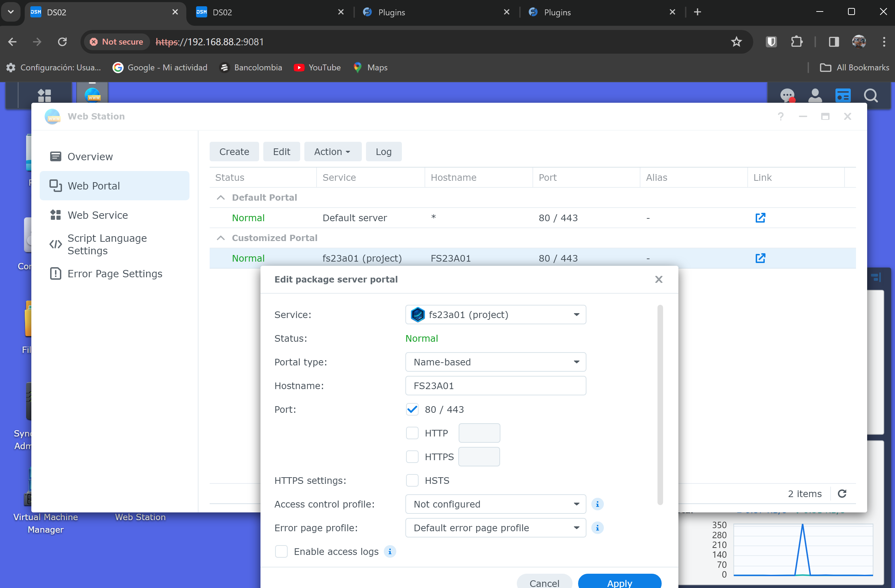
Task: Open Error page profile dropdown
Action: click(x=496, y=528)
